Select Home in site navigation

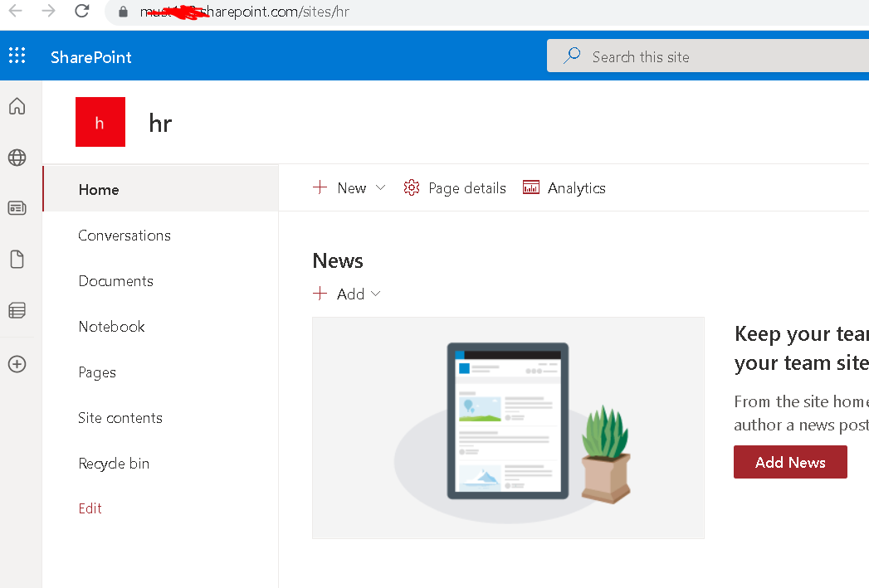(160, 189)
